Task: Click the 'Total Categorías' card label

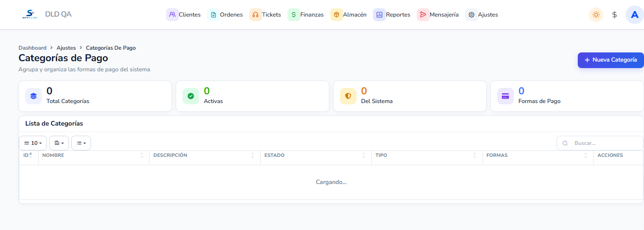Action: click(68, 101)
